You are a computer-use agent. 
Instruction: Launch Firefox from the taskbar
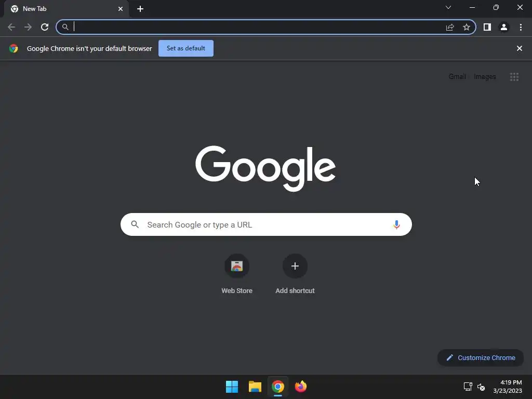[x=301, y=387]
